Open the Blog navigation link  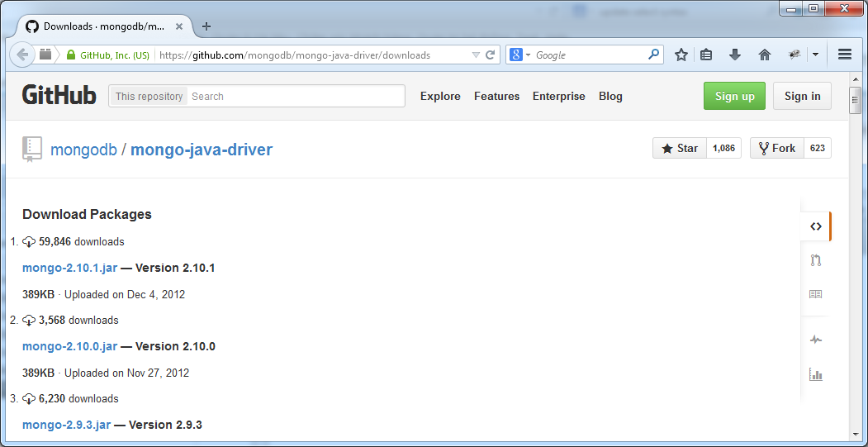610,96
